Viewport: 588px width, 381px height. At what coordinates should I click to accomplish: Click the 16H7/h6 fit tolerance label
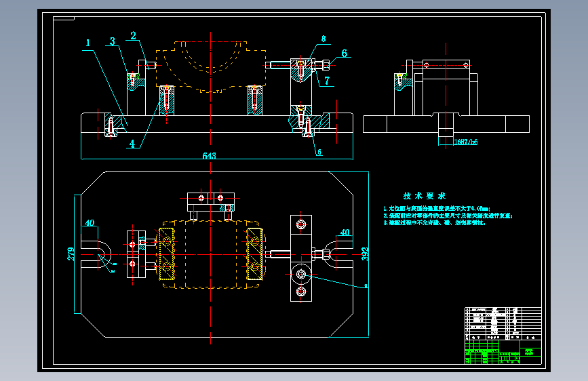coord(466,142)
